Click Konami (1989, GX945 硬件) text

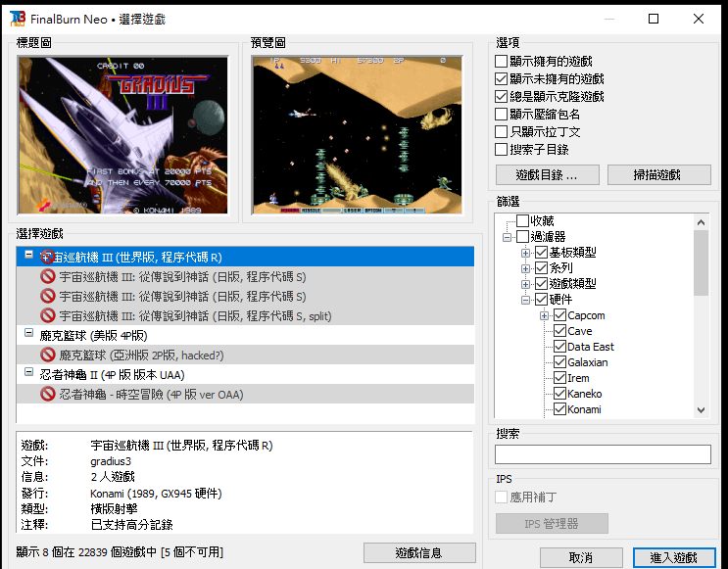pos(156,493)
